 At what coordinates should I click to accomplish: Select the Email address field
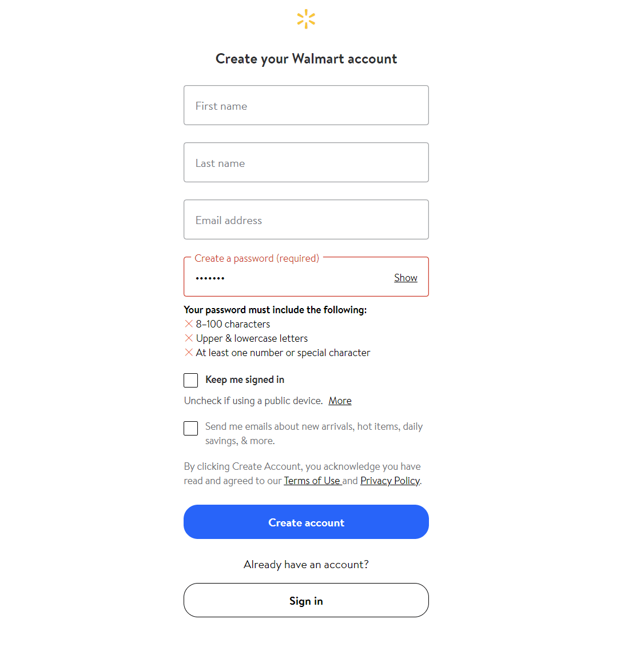click(x=306, y=220)
